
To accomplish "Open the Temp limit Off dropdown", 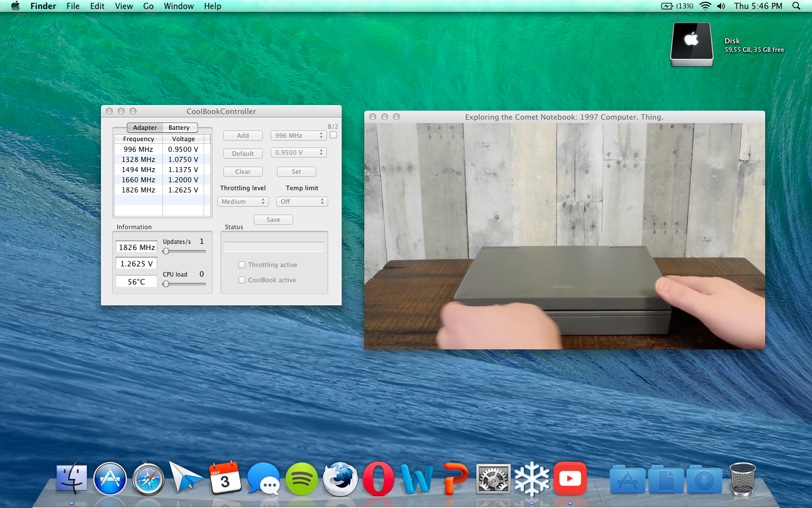I will (302, 202).
